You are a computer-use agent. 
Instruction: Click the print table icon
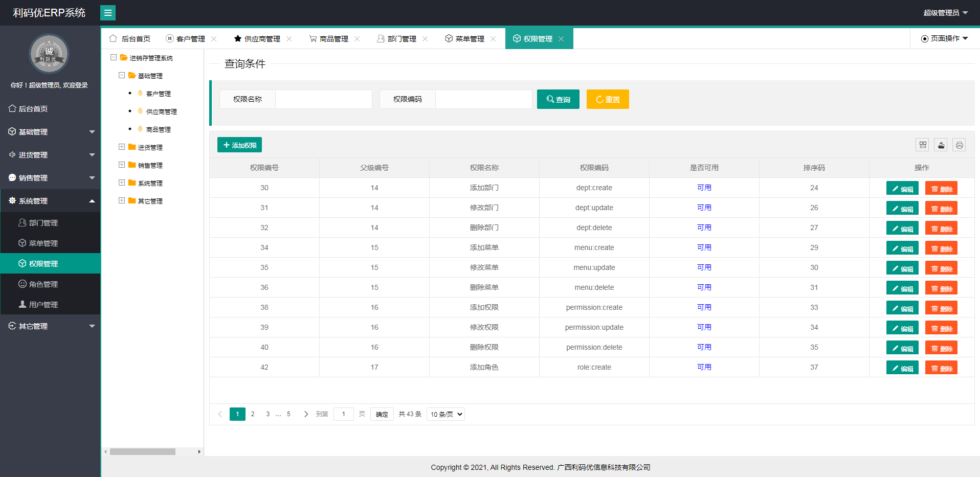point(960,145)
